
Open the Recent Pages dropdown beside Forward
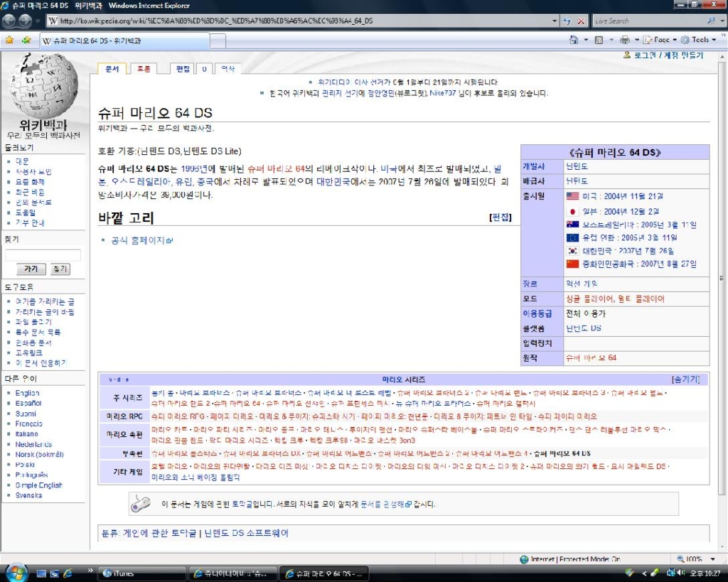[38, 21]
